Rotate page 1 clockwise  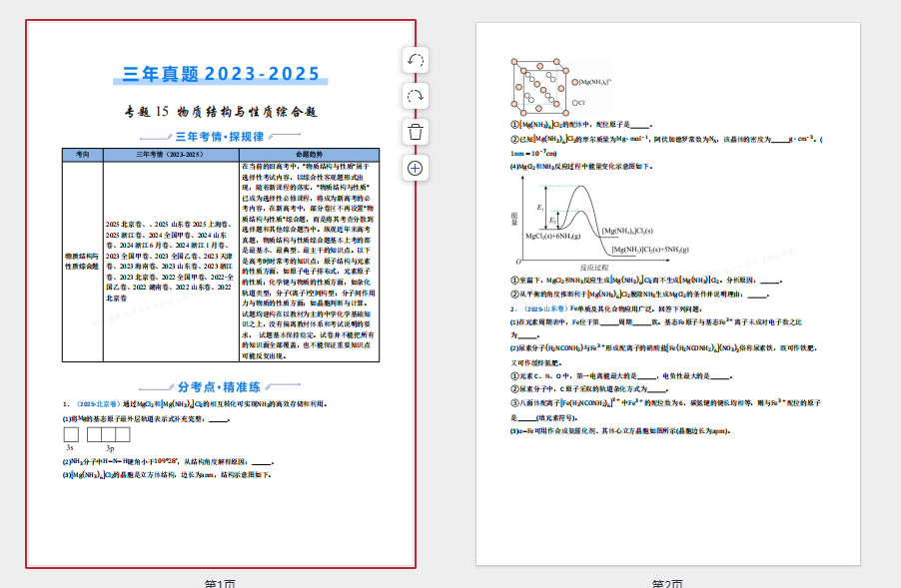pos(417,96)
